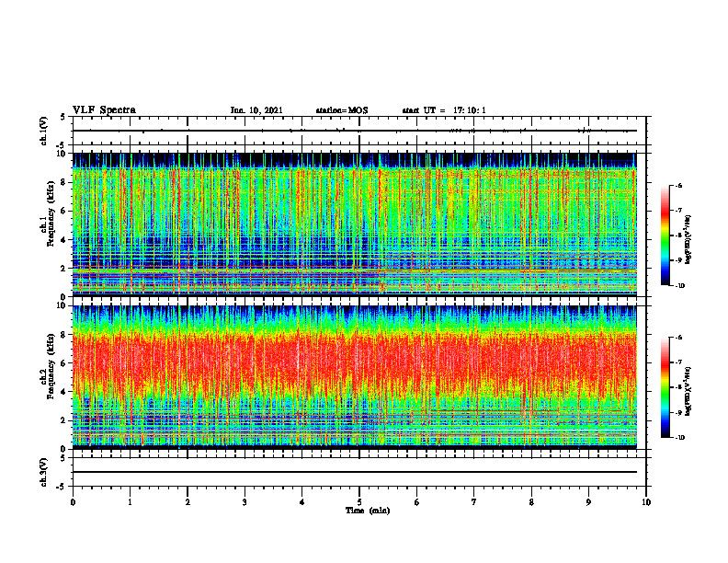Click the date "Jan. 10, 2021" header
728x563 pixels.
pos(256,110)
